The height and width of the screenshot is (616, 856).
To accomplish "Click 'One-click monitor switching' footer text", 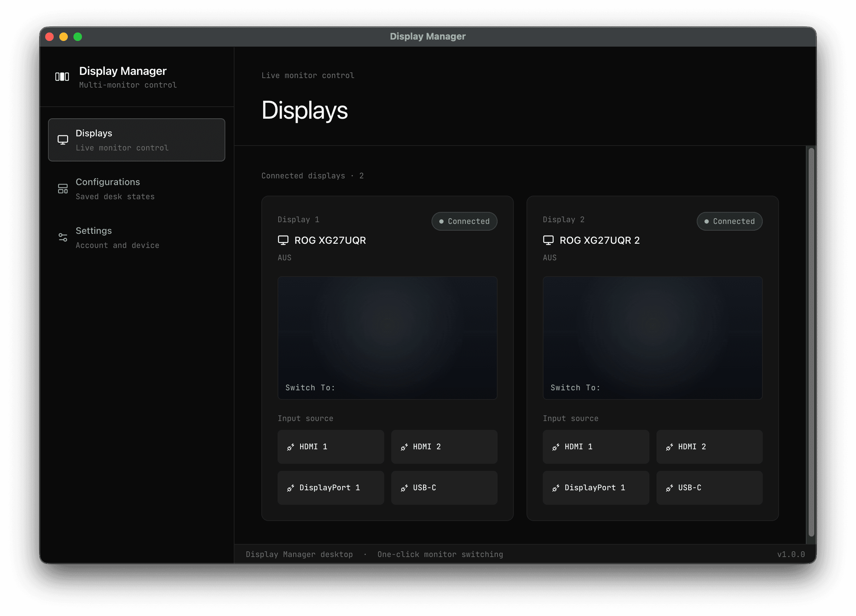I will [x=440, y=555].
